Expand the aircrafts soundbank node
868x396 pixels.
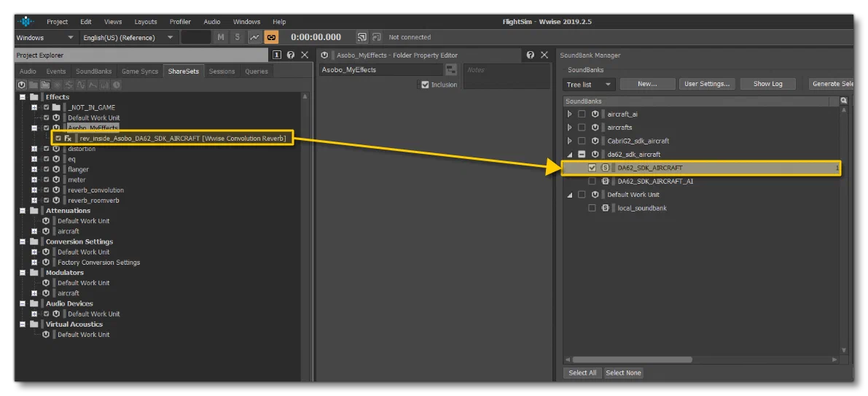click(570, 128)
